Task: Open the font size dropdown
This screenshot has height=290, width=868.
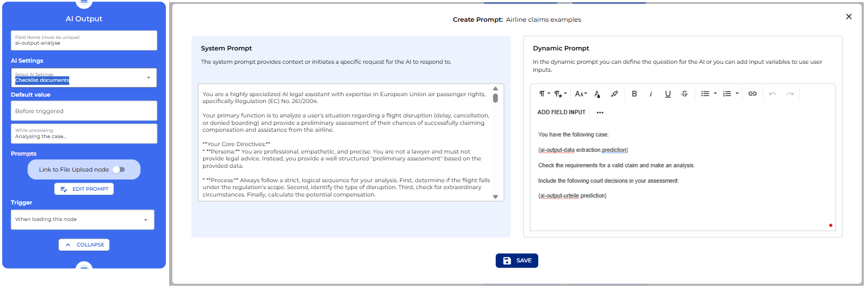Action: coord(581,93)
